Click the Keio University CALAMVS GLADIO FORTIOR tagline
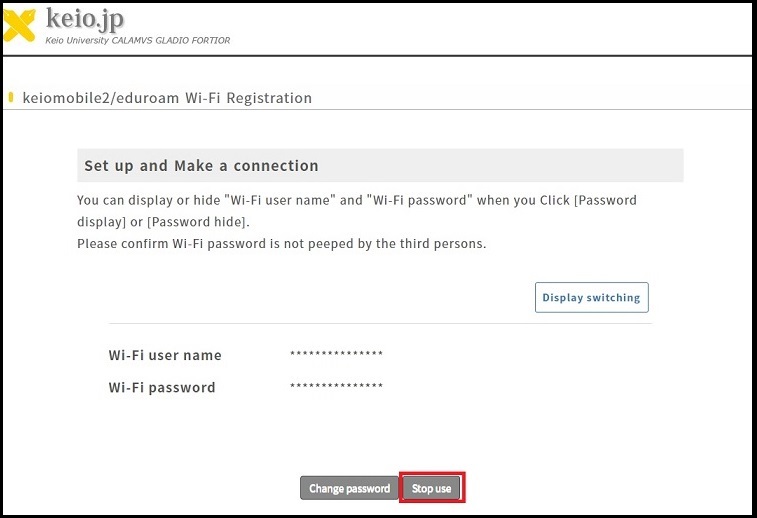Image resolution: width=757 pixels, height=518 pixels. [137, 40]
